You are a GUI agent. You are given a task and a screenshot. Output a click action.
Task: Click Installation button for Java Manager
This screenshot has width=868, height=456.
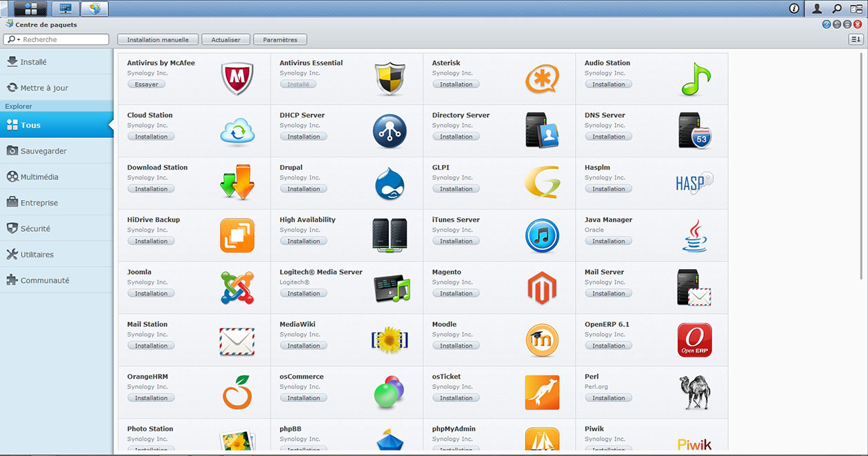(x=609, y=241)
